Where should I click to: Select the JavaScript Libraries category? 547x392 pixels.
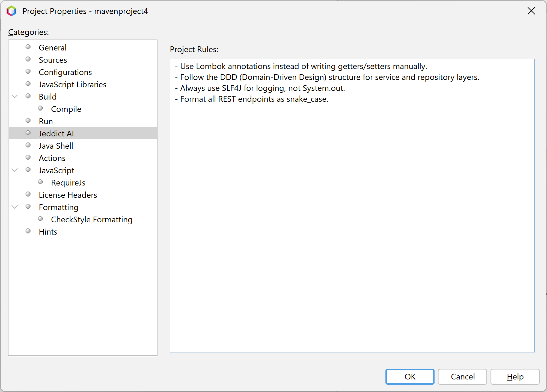click(72, 85)
